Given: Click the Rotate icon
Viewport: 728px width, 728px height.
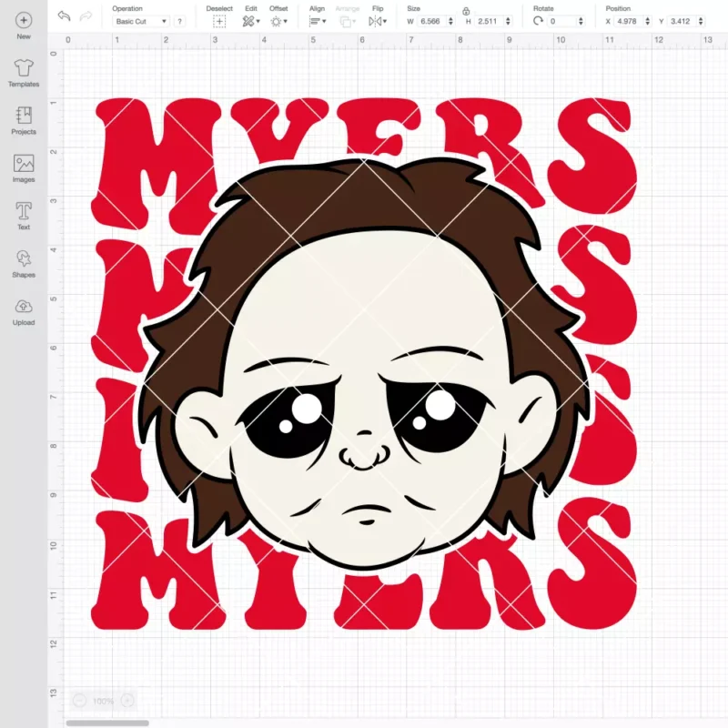Looking at the screenshot, I should [538, 21].
